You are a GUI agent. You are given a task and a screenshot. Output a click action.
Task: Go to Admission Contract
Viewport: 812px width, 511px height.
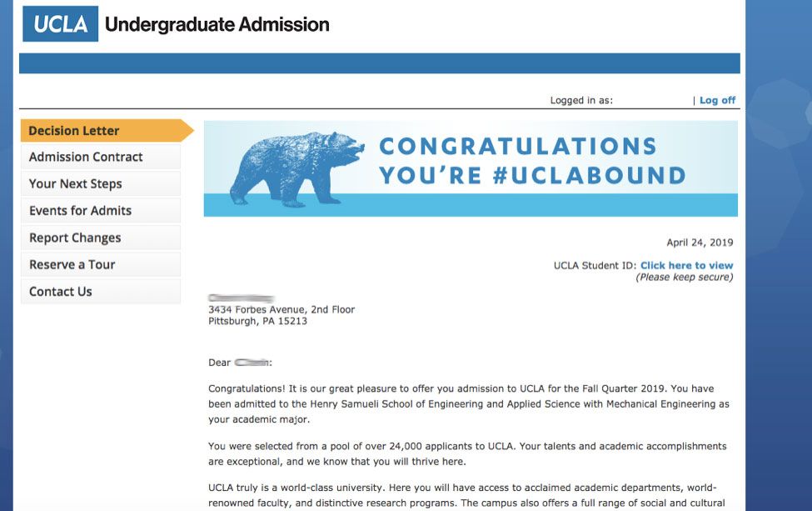pos(86,157)
